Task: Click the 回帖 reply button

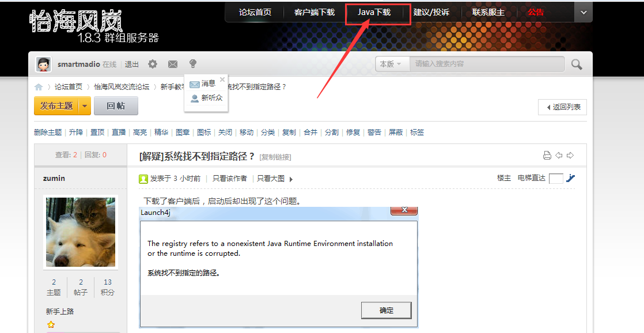Action: pos(116,106)
